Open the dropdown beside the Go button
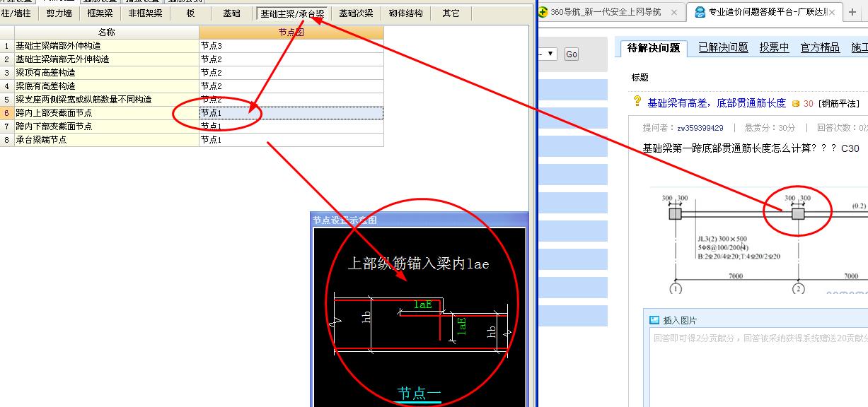The image size is (868, 407). [550, 54]
